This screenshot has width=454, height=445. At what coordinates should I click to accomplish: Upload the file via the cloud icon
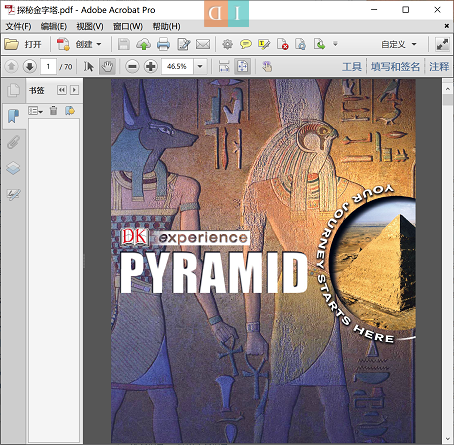click(x=144, y=44)
